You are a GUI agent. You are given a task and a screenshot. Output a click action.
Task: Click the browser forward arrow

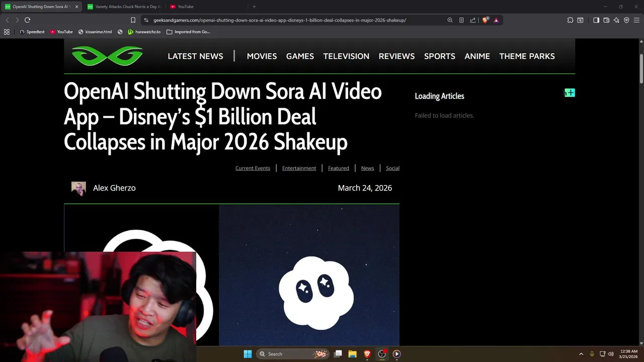(x=17, y=20)
